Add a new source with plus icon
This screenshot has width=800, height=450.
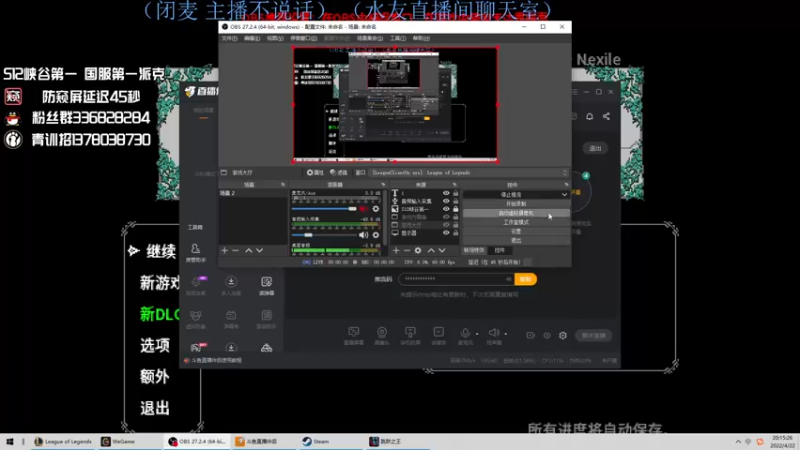point(396,251)
